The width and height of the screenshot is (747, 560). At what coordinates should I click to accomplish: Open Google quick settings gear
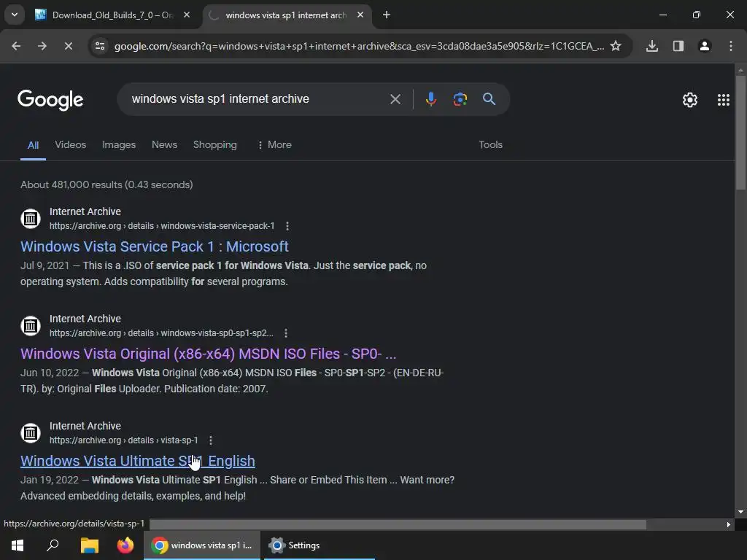click(x=690, y=100)
